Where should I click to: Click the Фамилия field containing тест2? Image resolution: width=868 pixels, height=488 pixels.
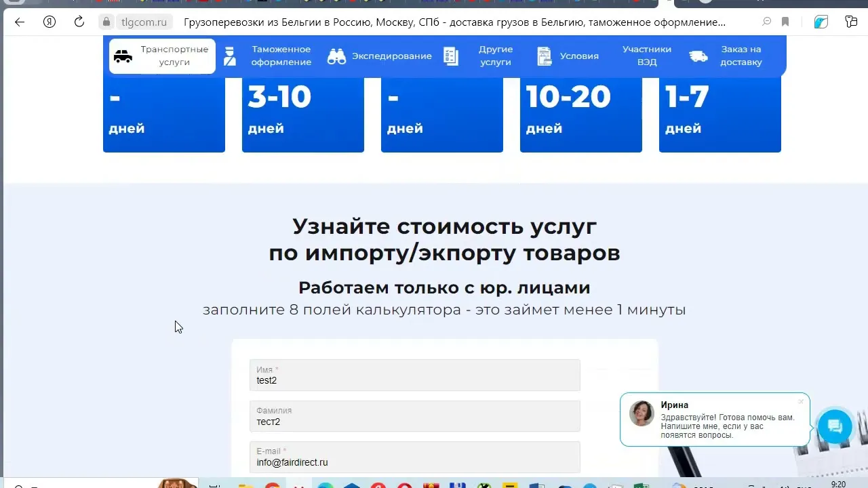tap(415, 416)
